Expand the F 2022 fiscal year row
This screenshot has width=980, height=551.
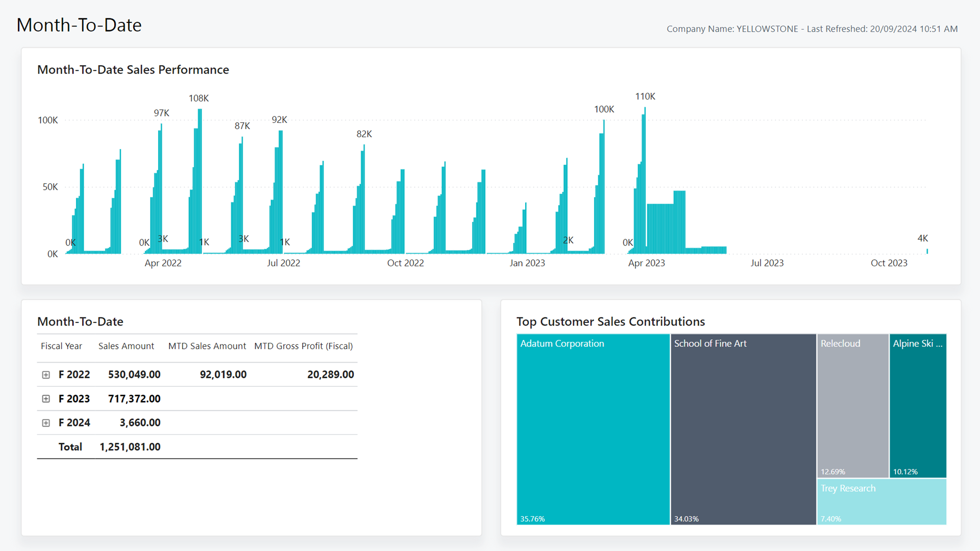click(x=46, y=374)
